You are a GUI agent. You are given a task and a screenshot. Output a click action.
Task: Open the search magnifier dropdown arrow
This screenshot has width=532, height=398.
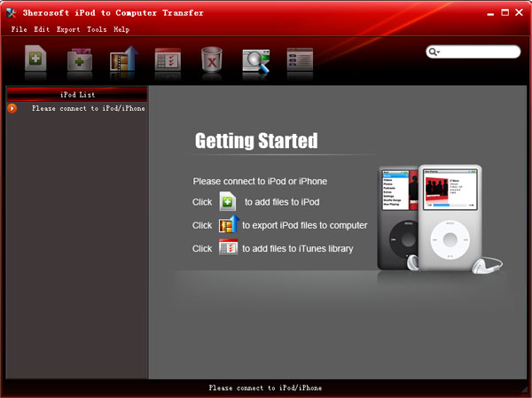coord(435,52)
